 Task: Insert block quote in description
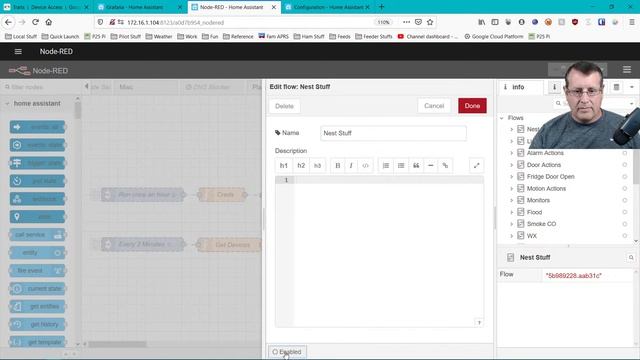tap(416, 166)
